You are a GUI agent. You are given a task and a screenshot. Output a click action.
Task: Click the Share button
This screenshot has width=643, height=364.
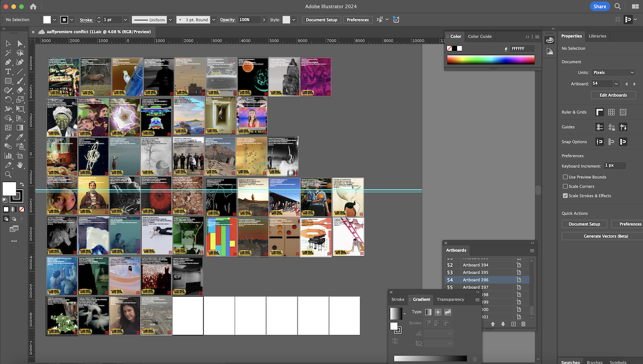tap(600, 6)
